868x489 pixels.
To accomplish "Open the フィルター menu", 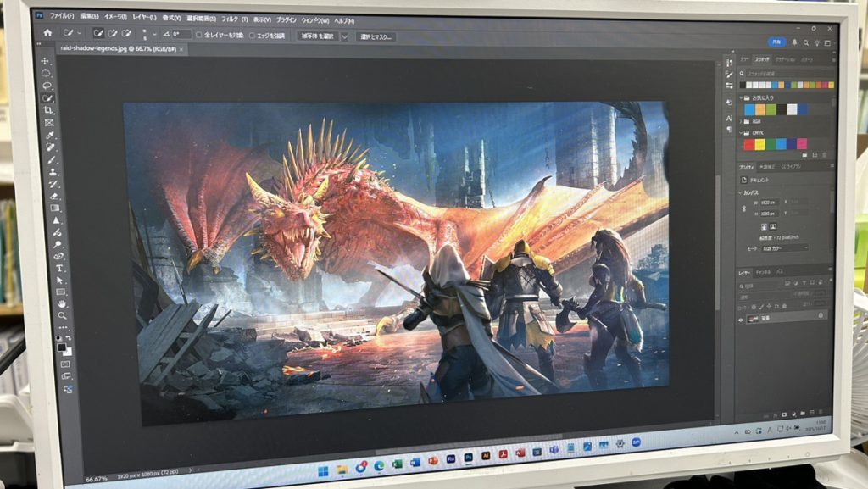I will tap(234, 19).
